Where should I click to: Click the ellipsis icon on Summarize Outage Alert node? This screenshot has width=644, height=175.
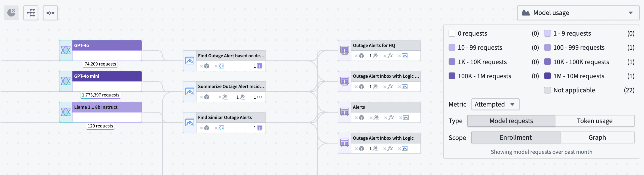tap(259, 97)
